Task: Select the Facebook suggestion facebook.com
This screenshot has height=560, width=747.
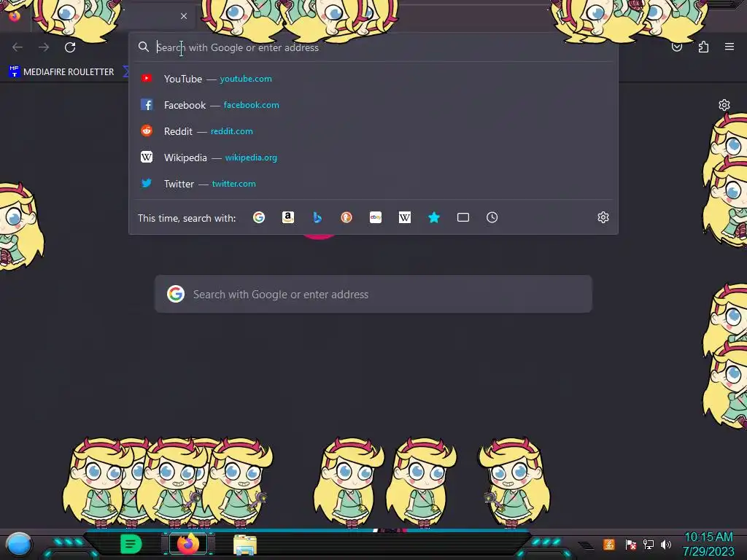Action: click(373, 105)
